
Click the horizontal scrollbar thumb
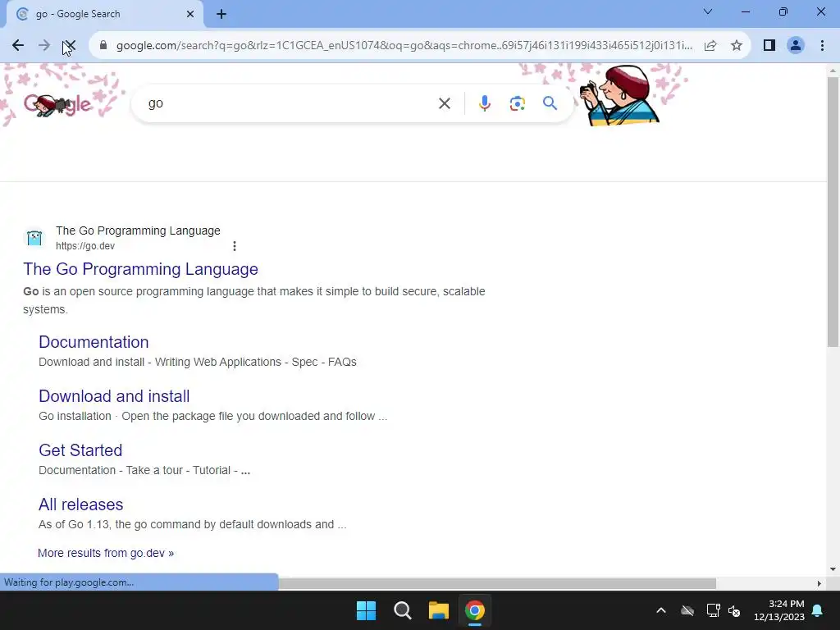[497, 583]
